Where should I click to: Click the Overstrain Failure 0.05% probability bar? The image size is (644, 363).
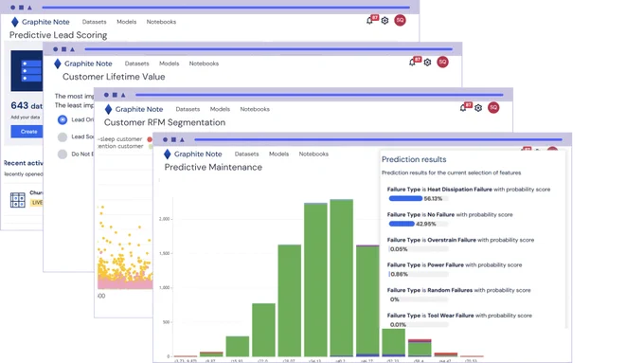point(418,249)
